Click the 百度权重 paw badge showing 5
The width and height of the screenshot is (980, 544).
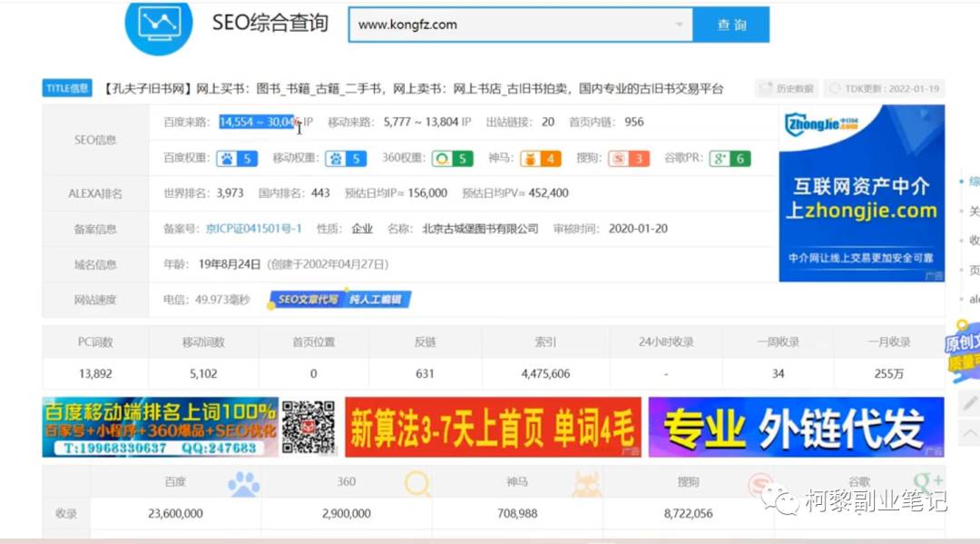click(x=237, y=159)
